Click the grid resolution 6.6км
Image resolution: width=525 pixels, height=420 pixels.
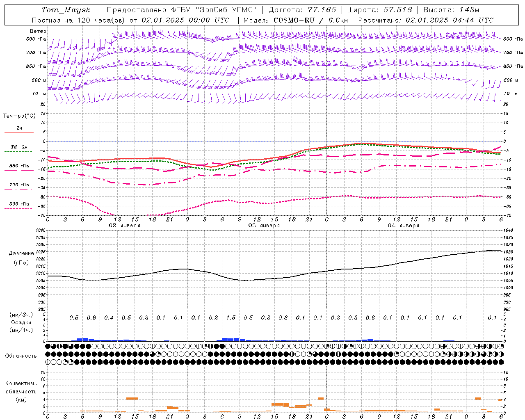point(338,20)
